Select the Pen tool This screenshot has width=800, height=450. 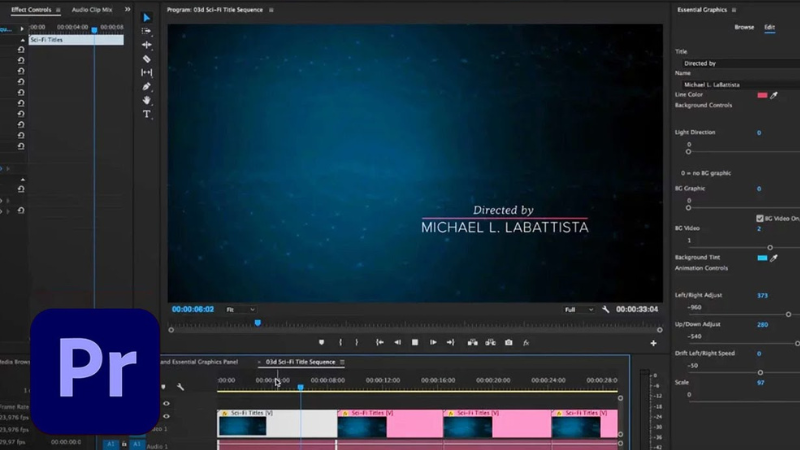146,86
